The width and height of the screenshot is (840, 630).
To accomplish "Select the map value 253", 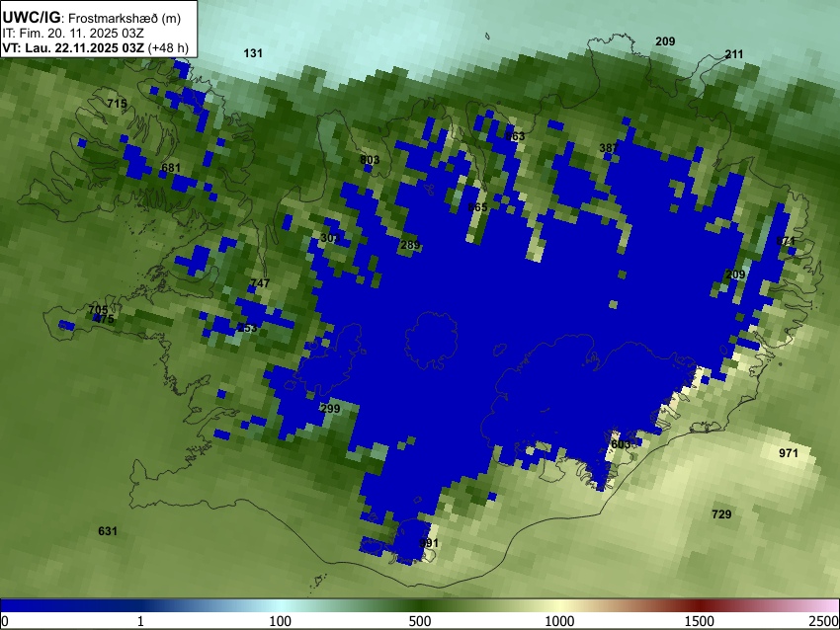I will pyautogui.click(x=247, y=328).
